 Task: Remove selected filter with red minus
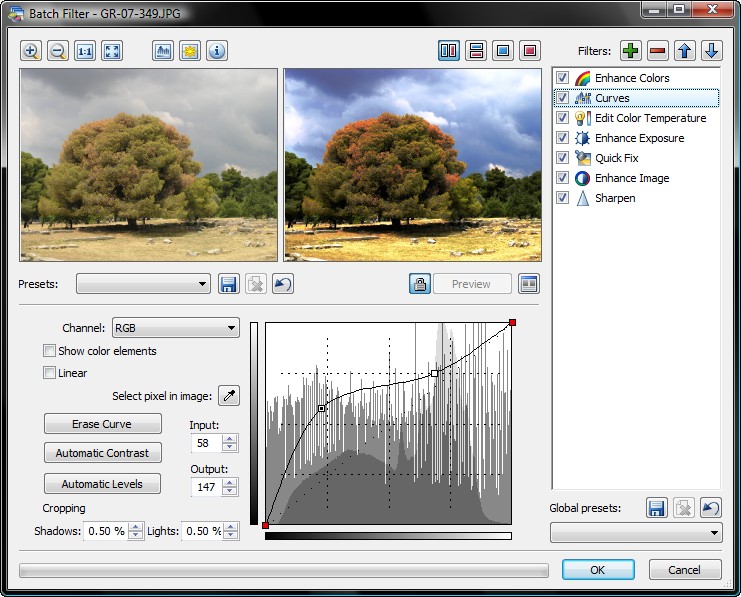coord(658,51)
